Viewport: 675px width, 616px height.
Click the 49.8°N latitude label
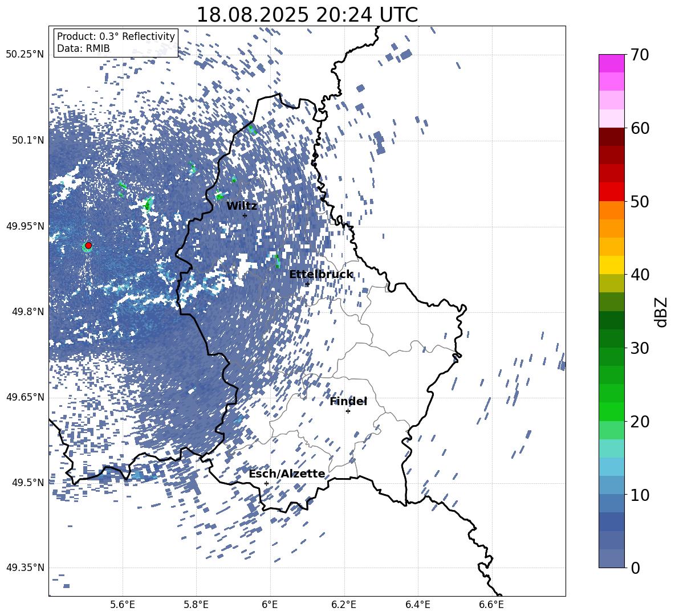coord(28,312)
